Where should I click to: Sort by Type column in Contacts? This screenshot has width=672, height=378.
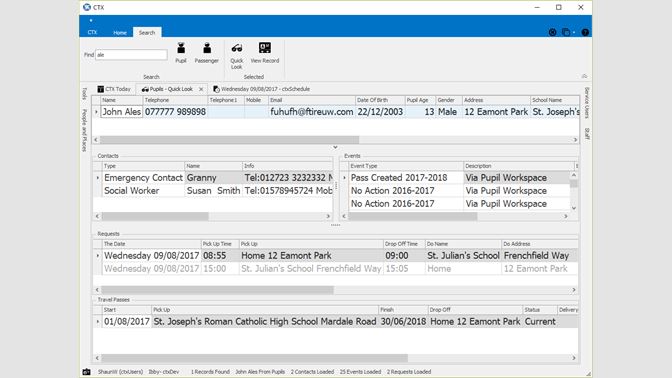[x=143, y=166]
